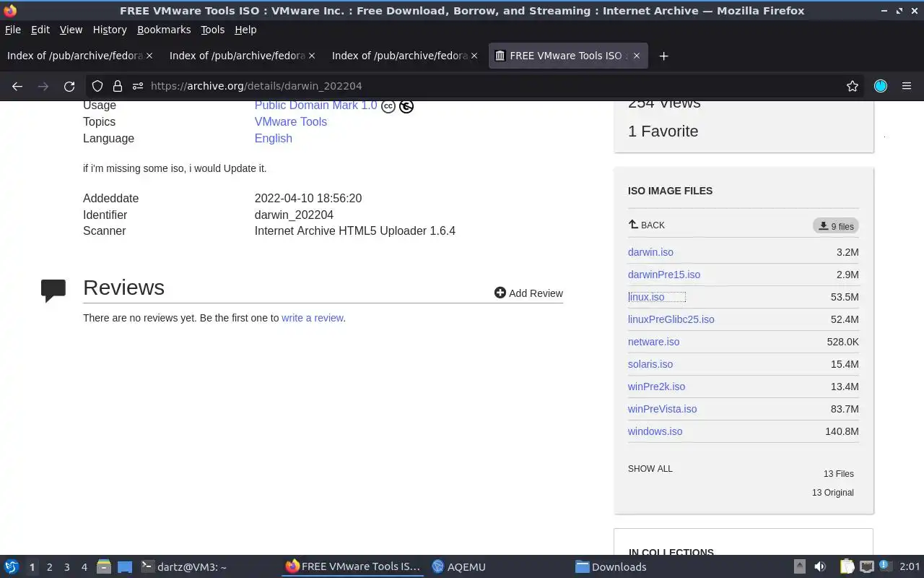
Task: Download linuxPreGlibc25.iso
Action: [x=671, y=319]
